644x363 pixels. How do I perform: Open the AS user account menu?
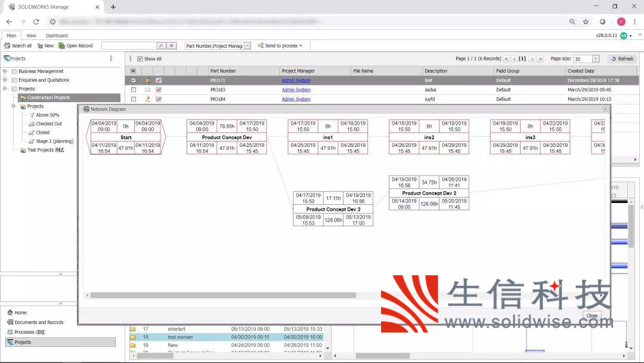tap(626, 36)
